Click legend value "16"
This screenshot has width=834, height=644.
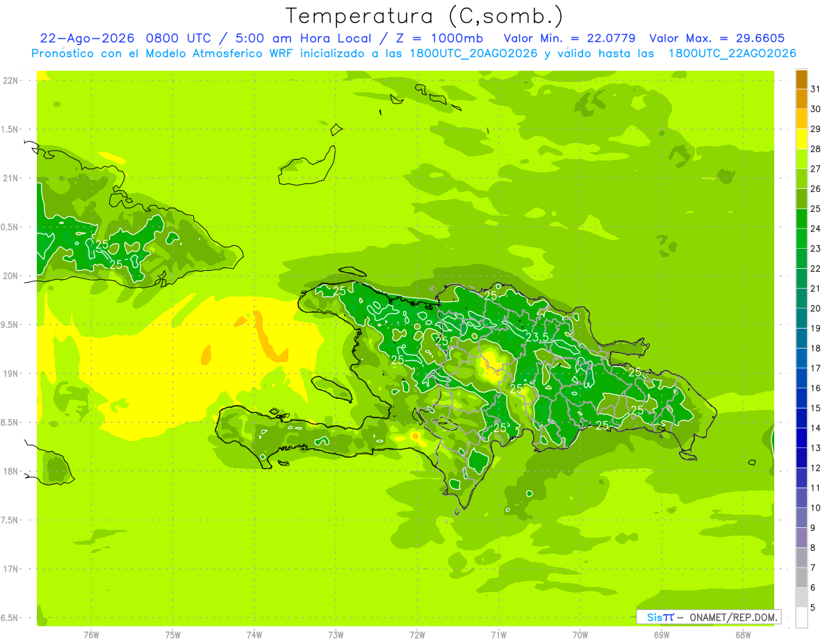click(x=815, y=388)
